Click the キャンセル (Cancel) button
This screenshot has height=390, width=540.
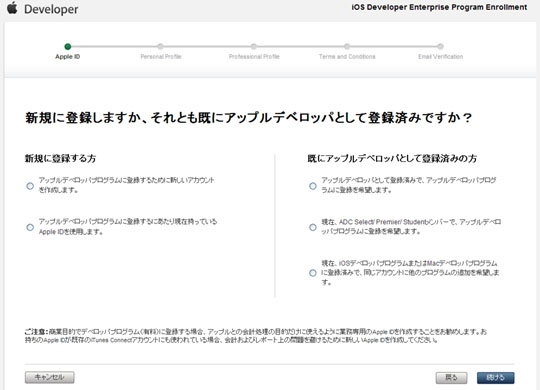(x=50, y=377)
